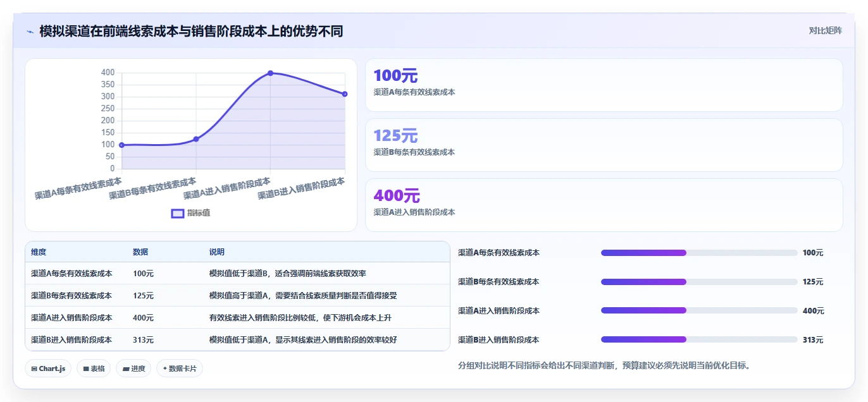This screenshot has height=402, width=868.
Task: Toggle the 指标值 legend item in chart
Action: [191, 213]
